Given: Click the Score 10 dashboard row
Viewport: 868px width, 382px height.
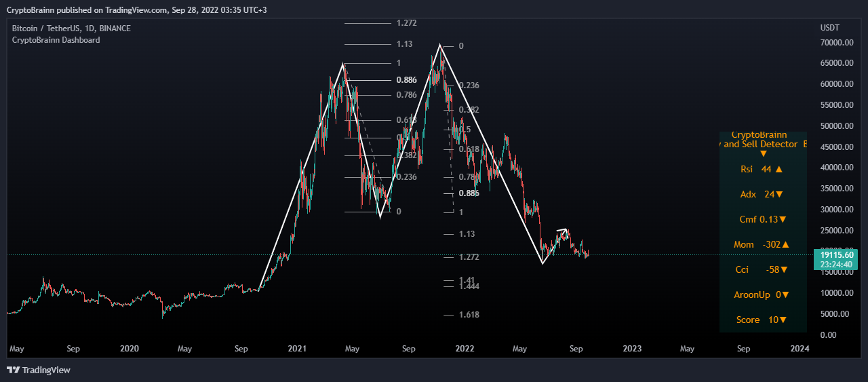Looking at the screenshot, I should click(x=762, y=320).
